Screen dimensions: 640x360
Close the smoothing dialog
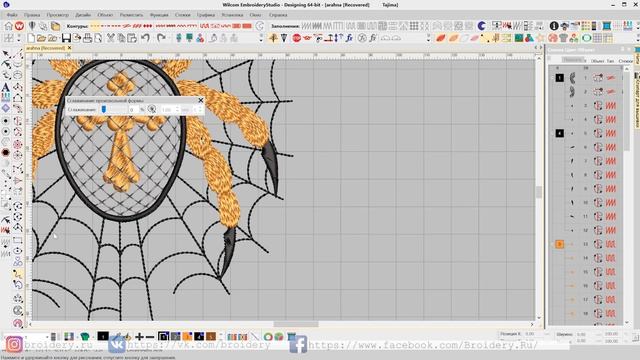tap(200, 100)
